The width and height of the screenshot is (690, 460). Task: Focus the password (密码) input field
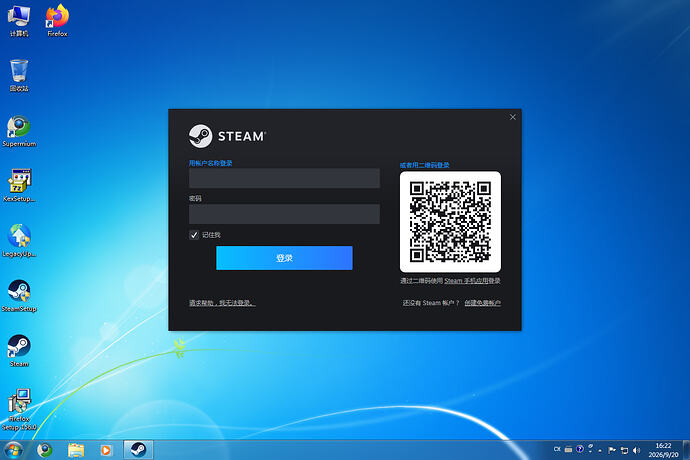[x=284, y=214]
